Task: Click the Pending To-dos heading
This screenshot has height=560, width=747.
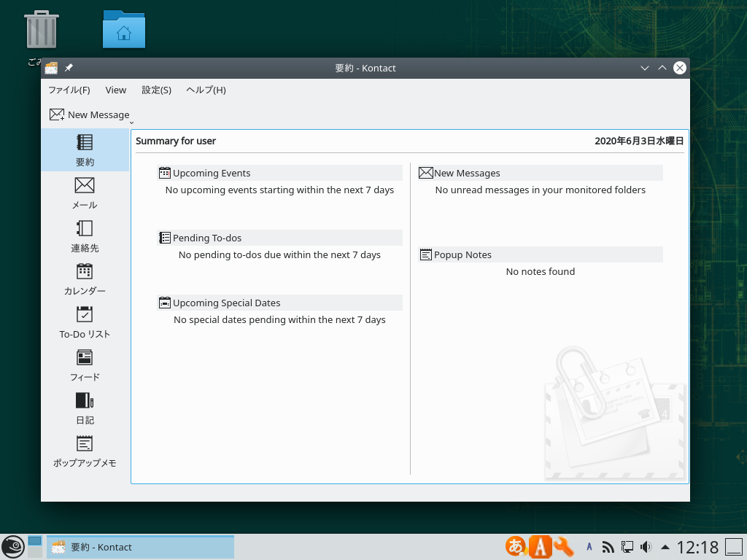Action: coord(207,238)
